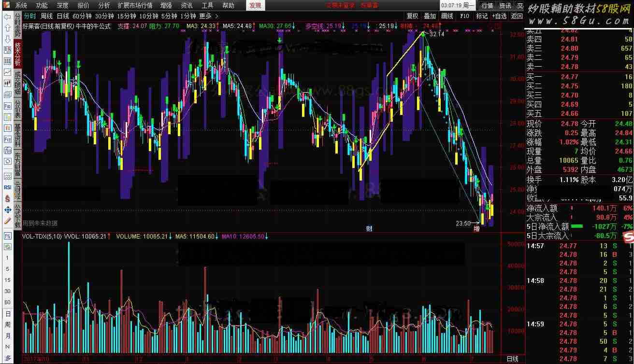This screenshot has height=364, width=634.
Task: Click the F5 icon in left sidebar
Action: (8, 236)
